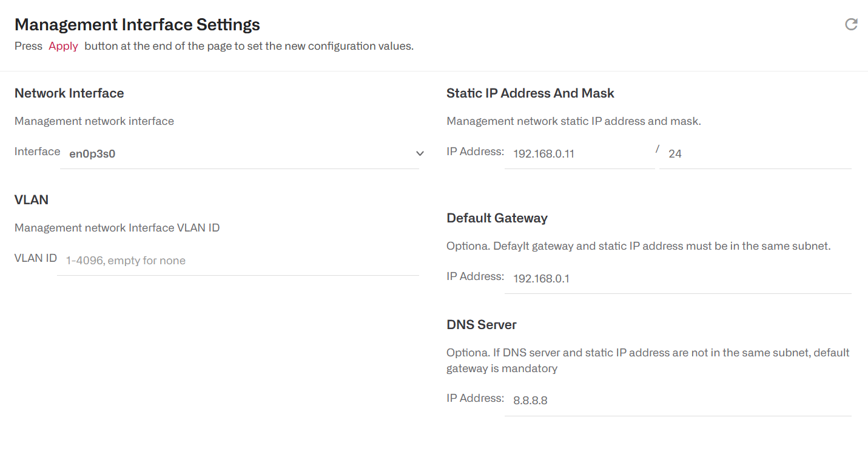Click the IP Address label under Default Gateway
The height and width of the screenshot is (460, 868).
476,276
